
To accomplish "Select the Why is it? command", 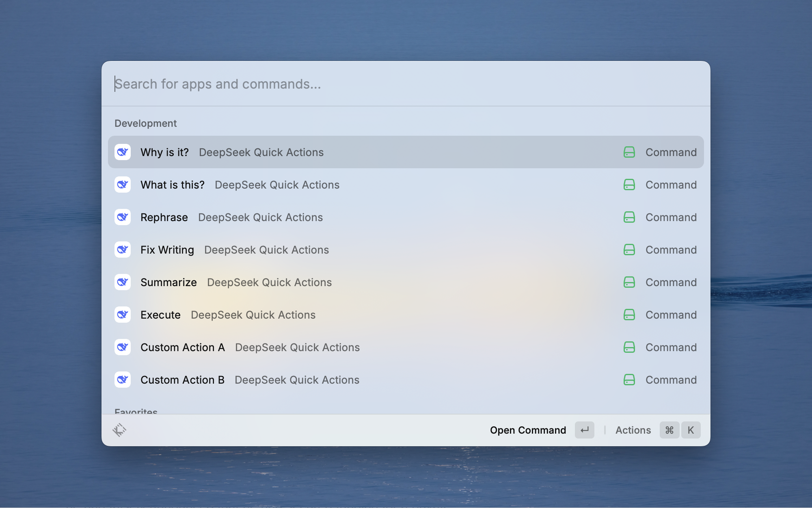I will [x=164, y=152].
